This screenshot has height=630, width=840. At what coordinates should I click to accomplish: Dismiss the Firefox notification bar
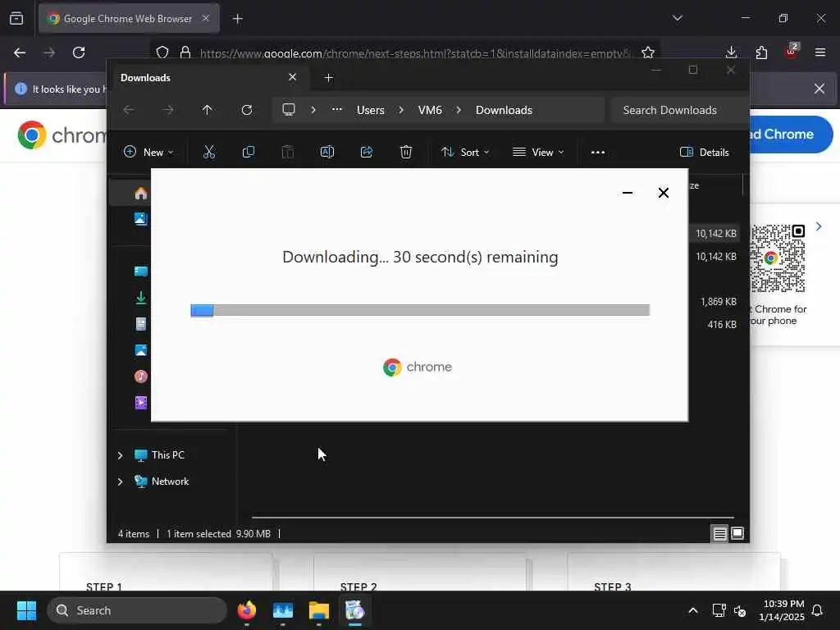click(x=819, y=89)
